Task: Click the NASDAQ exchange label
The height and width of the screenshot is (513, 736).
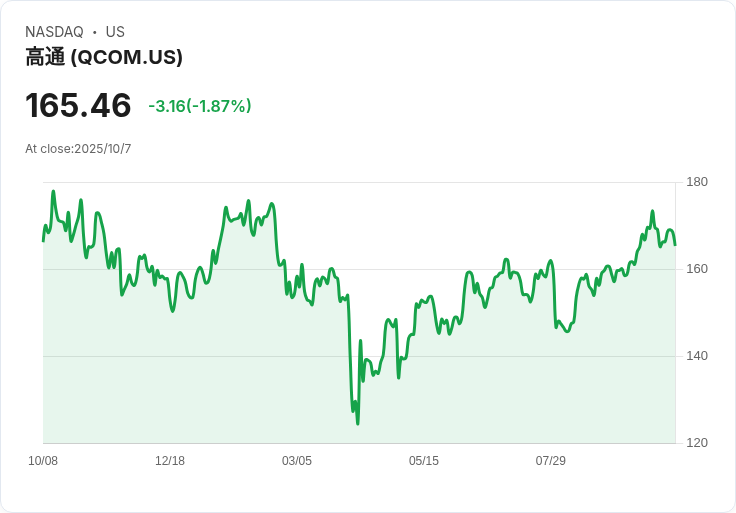Action: pyautogui.click(x=54, y=32)
